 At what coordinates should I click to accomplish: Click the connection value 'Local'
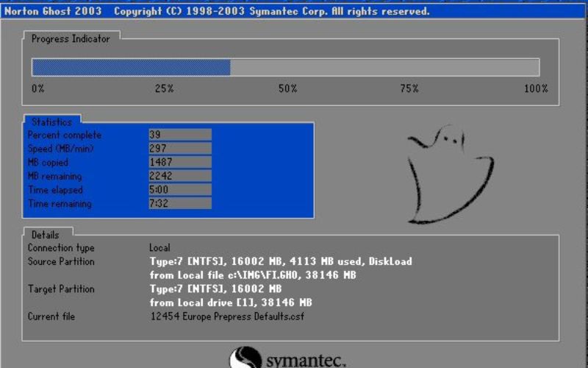point(159,247)
